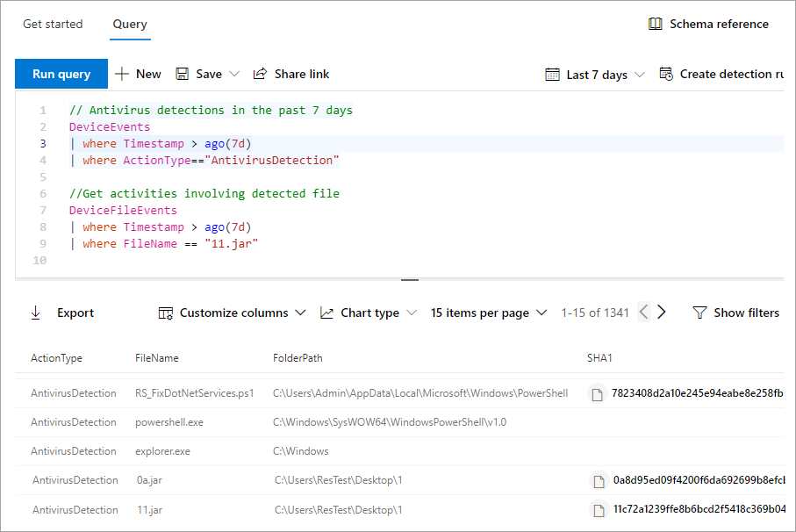Click the Share link icon
796x532 pixels.
click(260, 74)
